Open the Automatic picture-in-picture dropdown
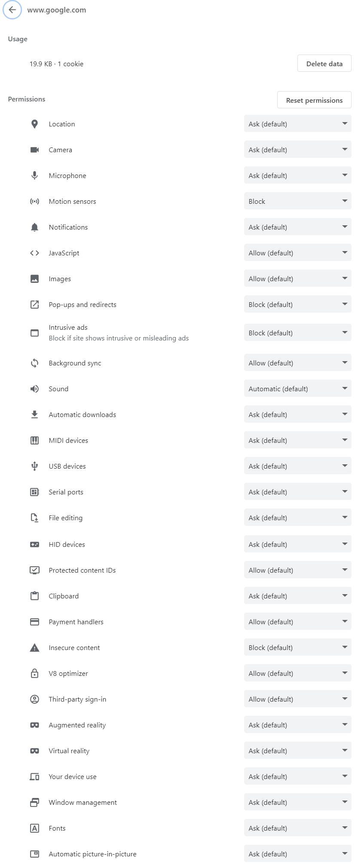This screenshot has height=868, width=361. (x=297, y=854)
